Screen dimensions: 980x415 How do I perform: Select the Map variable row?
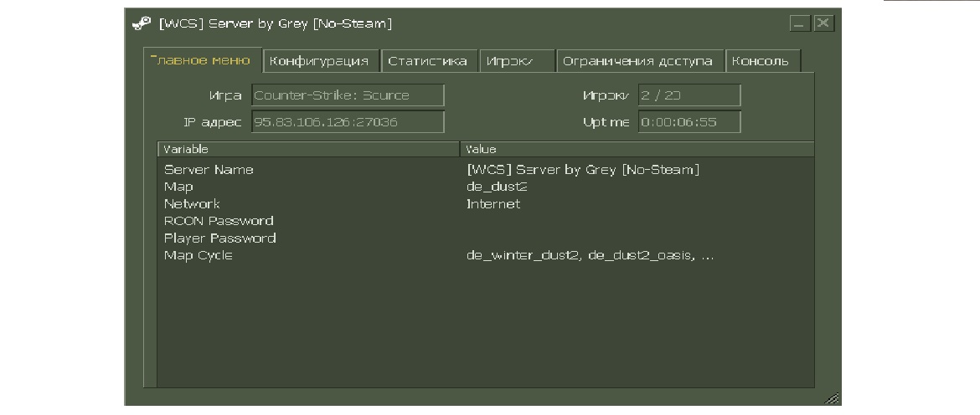[486, 187]
